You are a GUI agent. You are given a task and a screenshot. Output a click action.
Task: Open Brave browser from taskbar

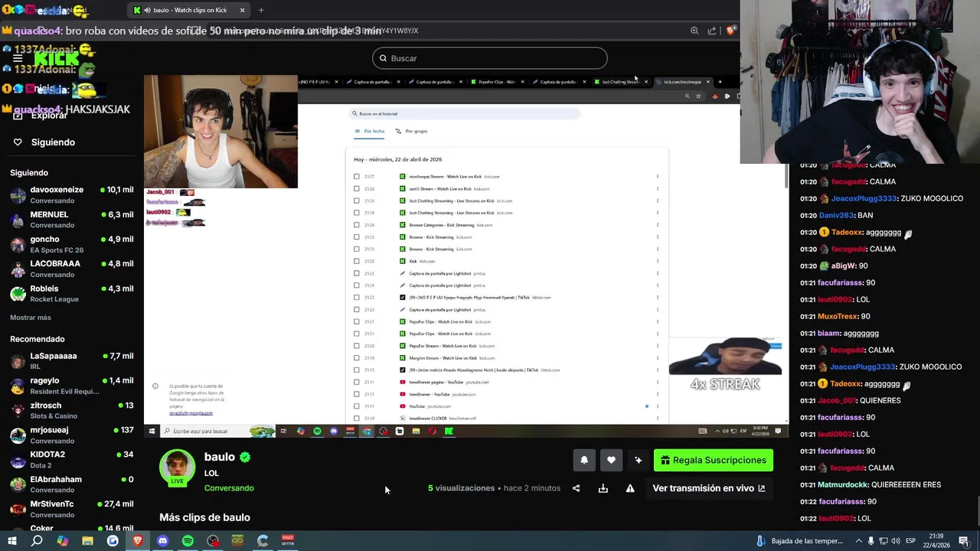(x=138, y=541)
